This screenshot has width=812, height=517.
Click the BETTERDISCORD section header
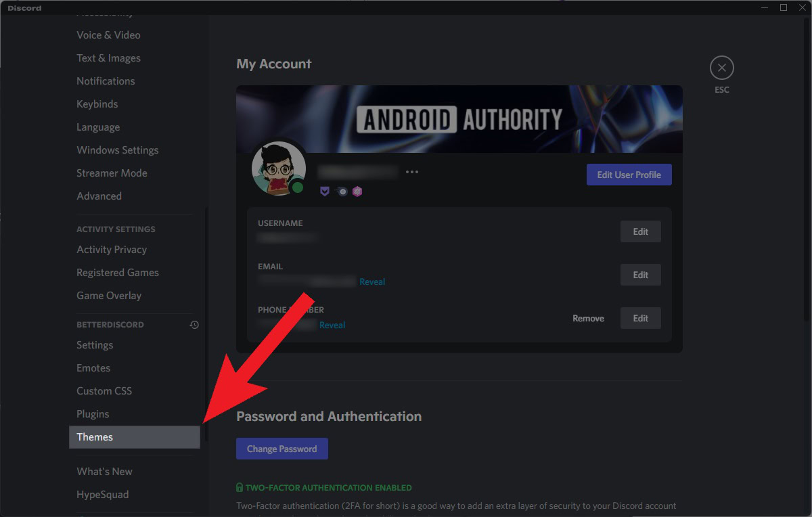110,325
